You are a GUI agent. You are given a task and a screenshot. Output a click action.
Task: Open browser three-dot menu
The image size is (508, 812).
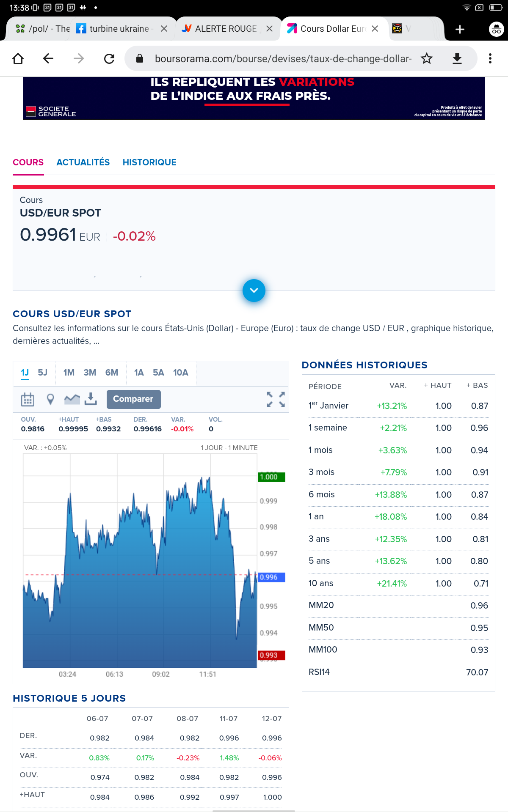[490, 58]
